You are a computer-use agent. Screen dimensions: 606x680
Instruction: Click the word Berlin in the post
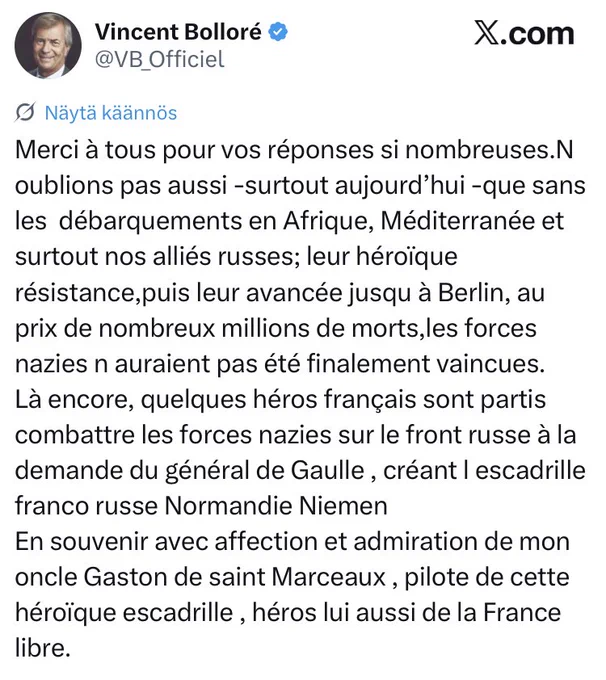point(472,292)
